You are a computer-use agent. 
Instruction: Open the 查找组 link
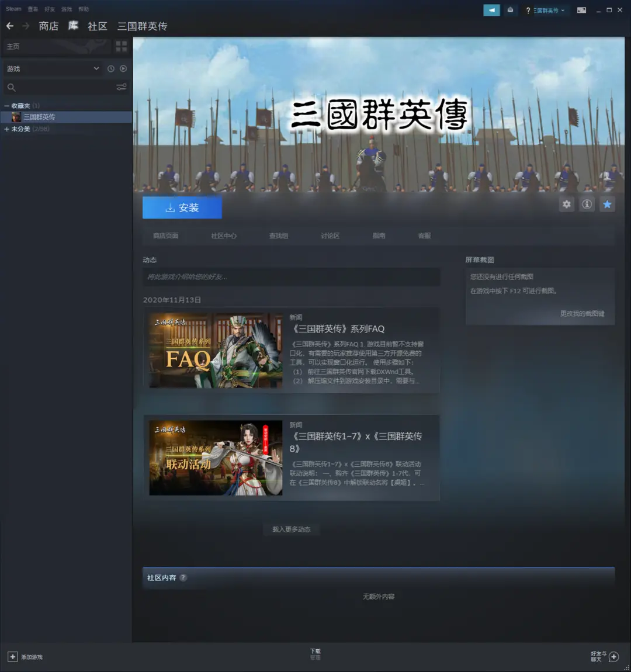tap(279, 235)
